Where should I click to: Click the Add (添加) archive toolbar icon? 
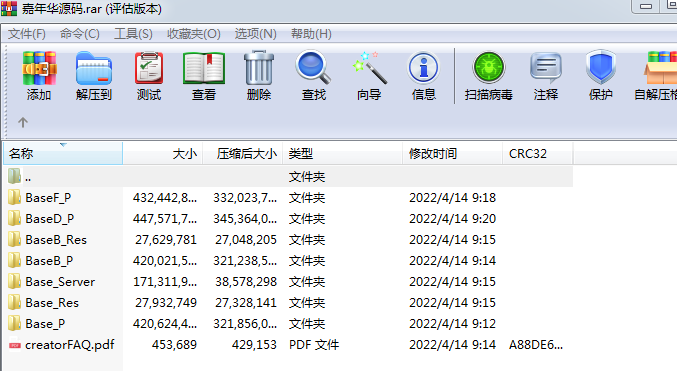(x=39, y=68)
